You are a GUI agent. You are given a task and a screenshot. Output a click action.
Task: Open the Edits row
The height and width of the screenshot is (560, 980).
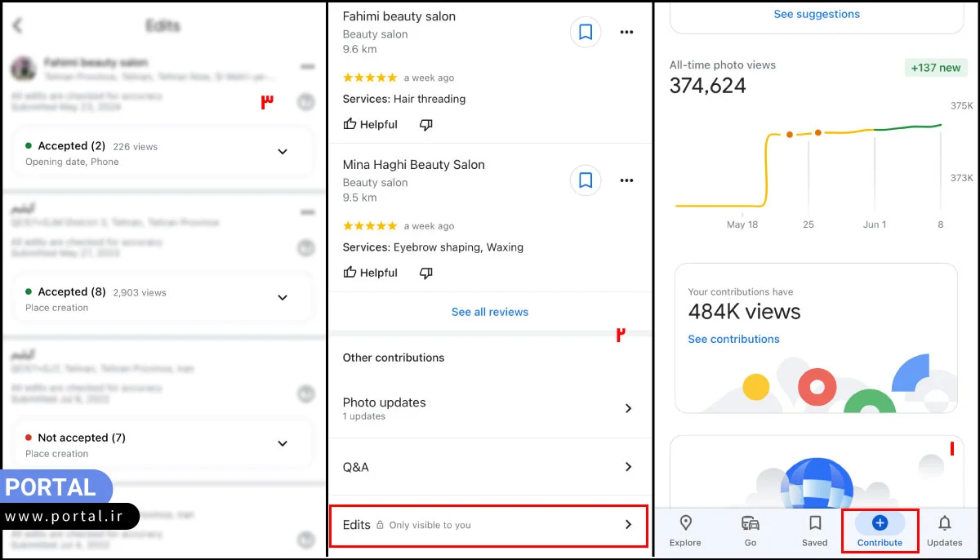pos(488,525)
